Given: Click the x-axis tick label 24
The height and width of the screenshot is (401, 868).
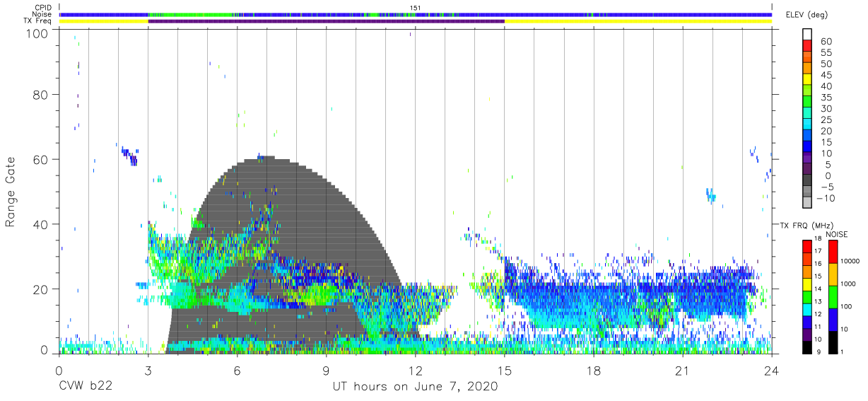Looking at the screenshot, I should [771, 371].
